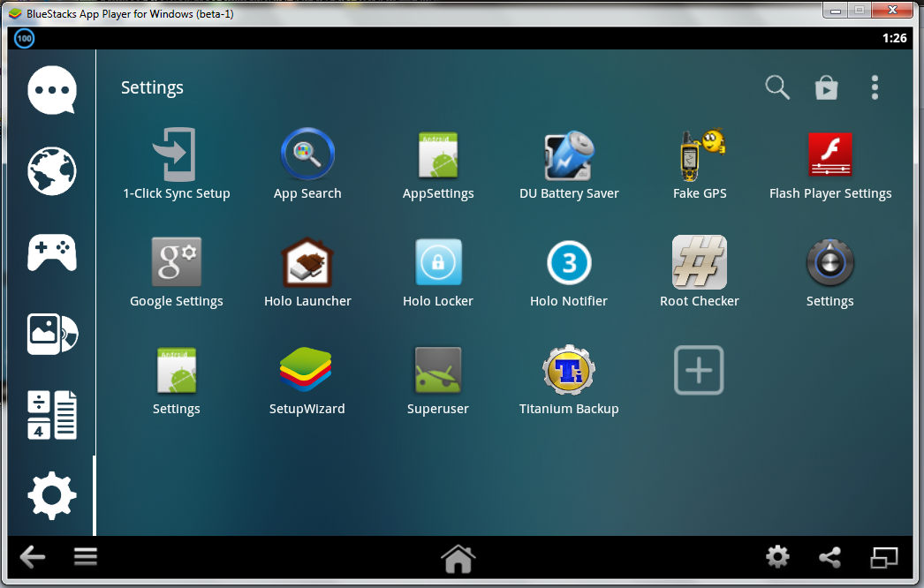Viewport: 924px width, 588px height.
Task: Select the game controller category
Action: point(52,253)
